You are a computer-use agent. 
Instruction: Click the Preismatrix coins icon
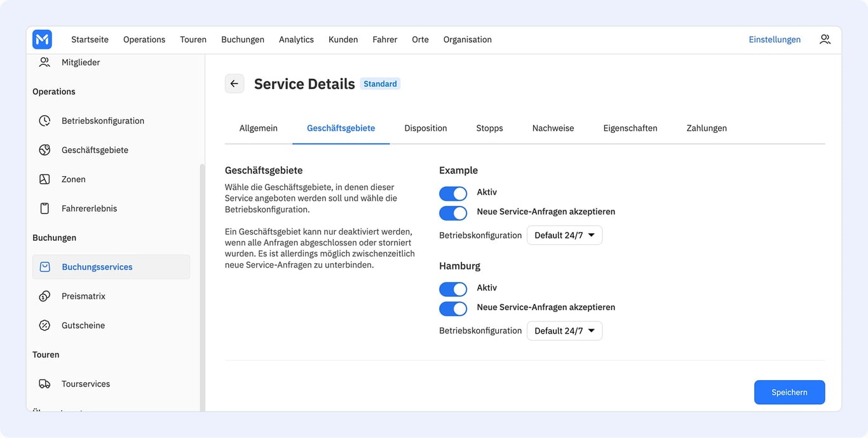44,296
